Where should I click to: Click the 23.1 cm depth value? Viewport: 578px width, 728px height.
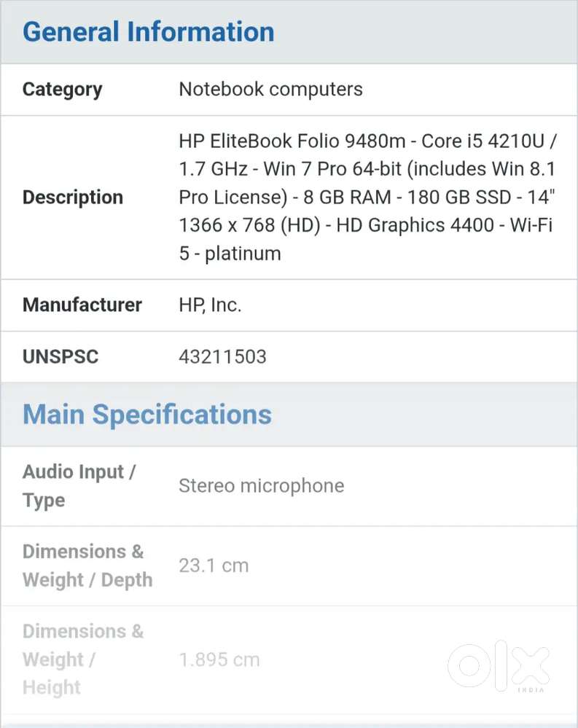pos(214,566)
